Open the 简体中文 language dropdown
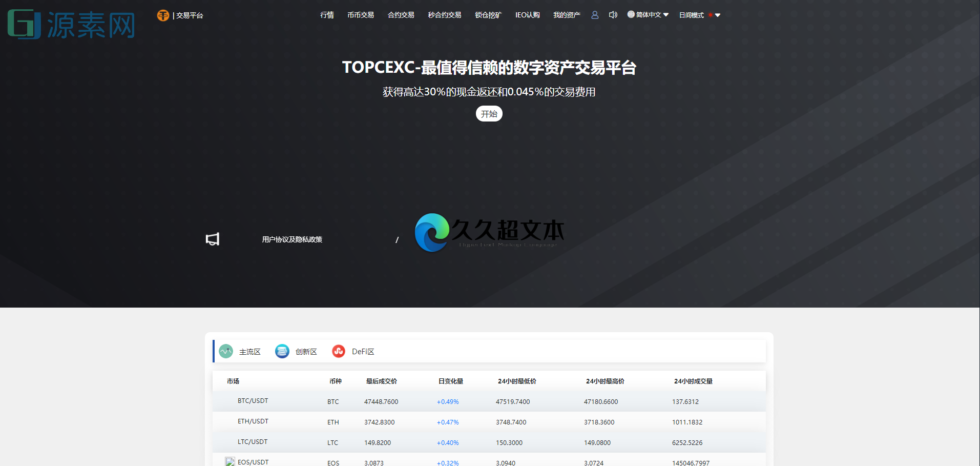 pos(648,14)
